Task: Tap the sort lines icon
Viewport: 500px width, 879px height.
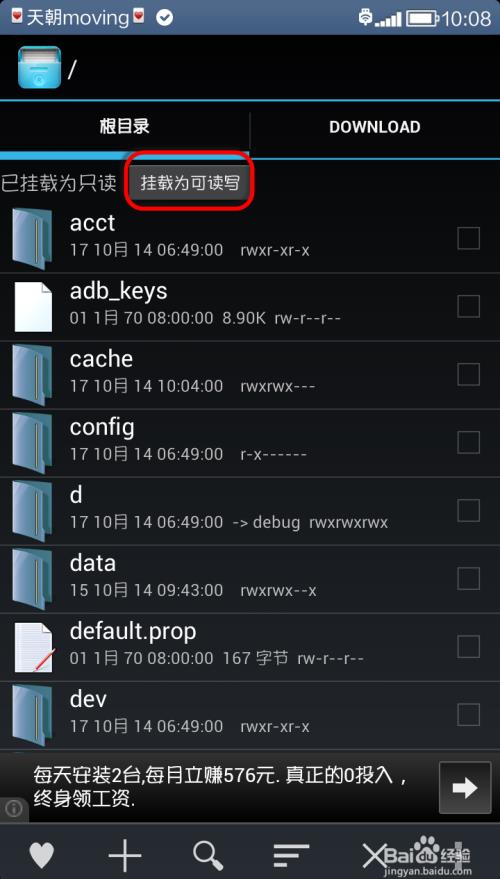Action: [x=291, y=855]
